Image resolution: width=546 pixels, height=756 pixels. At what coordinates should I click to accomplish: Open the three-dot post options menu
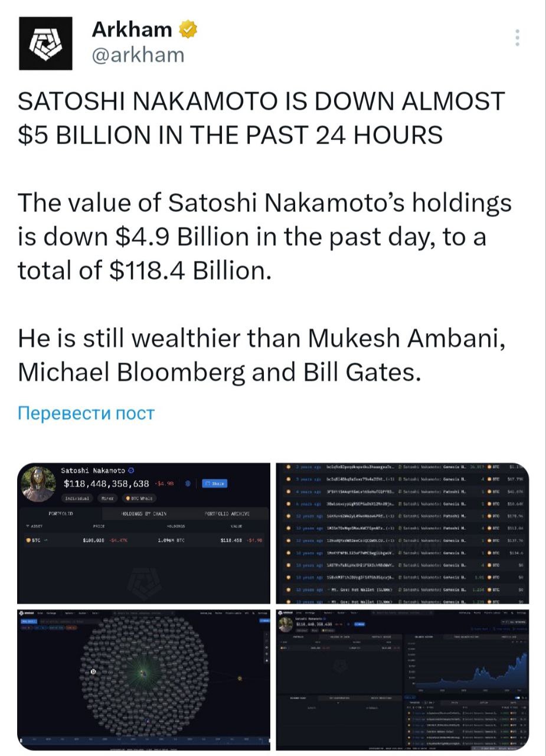pos(517,37)
